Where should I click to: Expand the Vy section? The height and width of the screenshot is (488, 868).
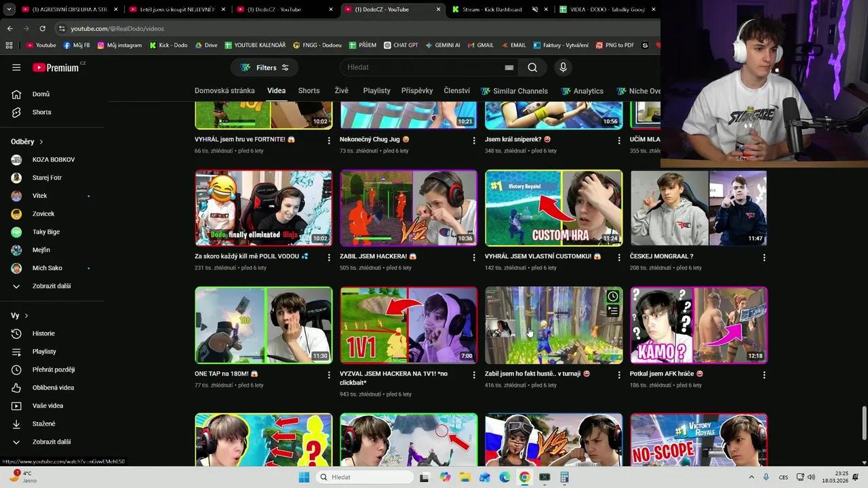(x=23, y=315)
